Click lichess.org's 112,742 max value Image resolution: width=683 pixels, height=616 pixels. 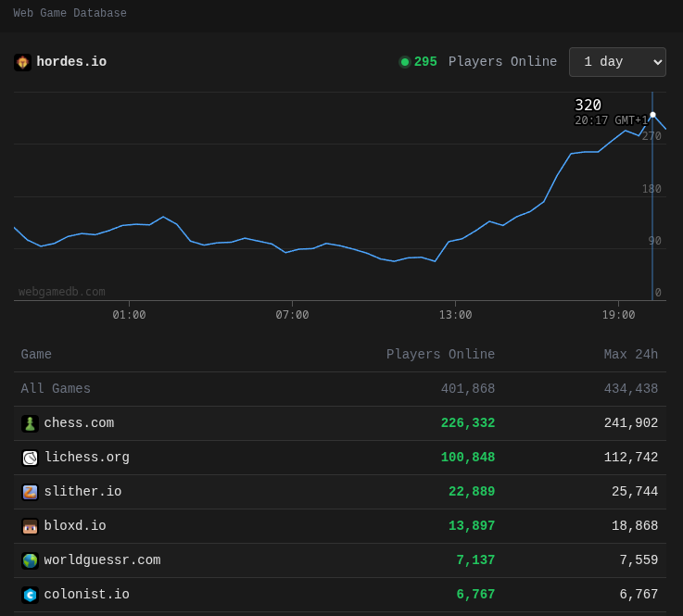tap(631, 458)
